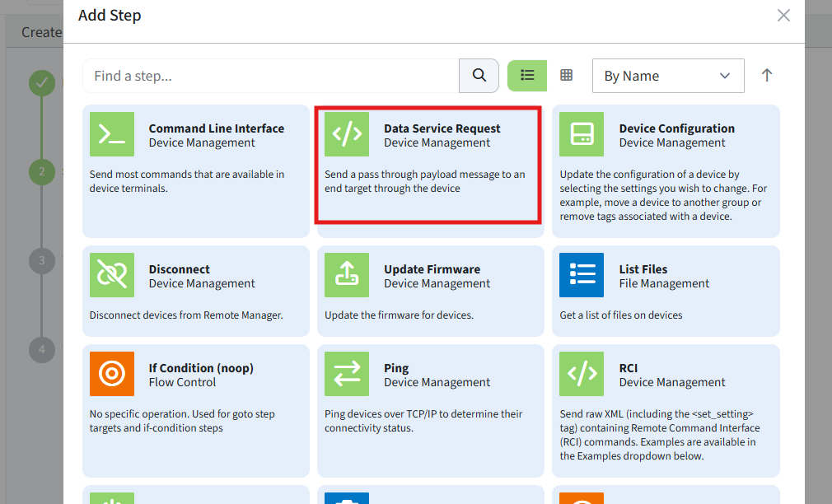The width and height of the screenshot is (832, 504).
Task: Choose the Disconnect broken-link icon
Action: click(x=112, y=275)
